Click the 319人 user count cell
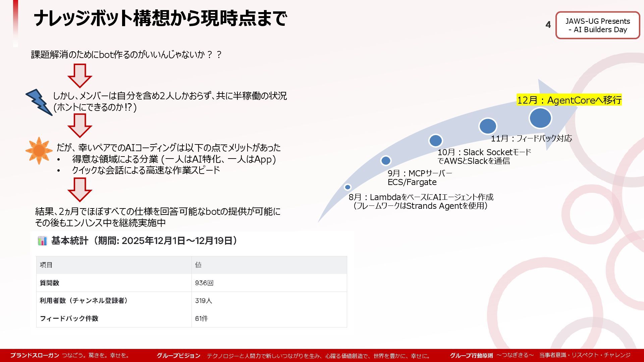This screenshot has width=644, height=362. pos(204,301)
